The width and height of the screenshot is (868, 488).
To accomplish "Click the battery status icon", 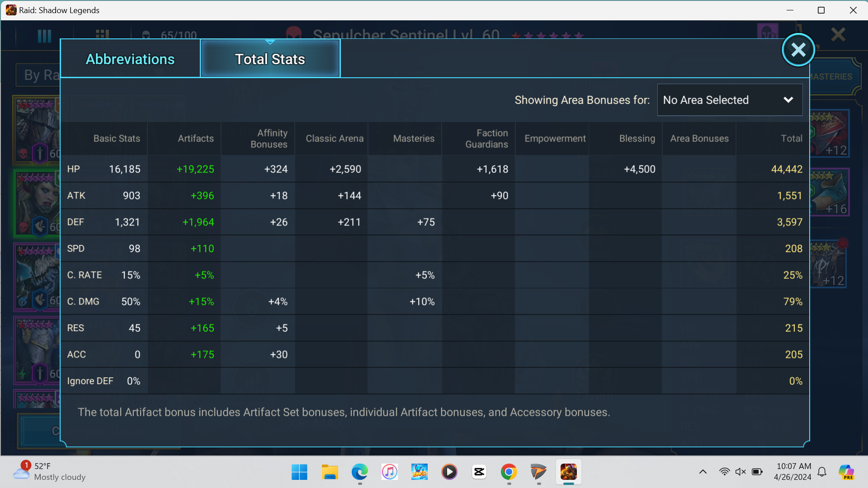I will click(x=757, y=472).
